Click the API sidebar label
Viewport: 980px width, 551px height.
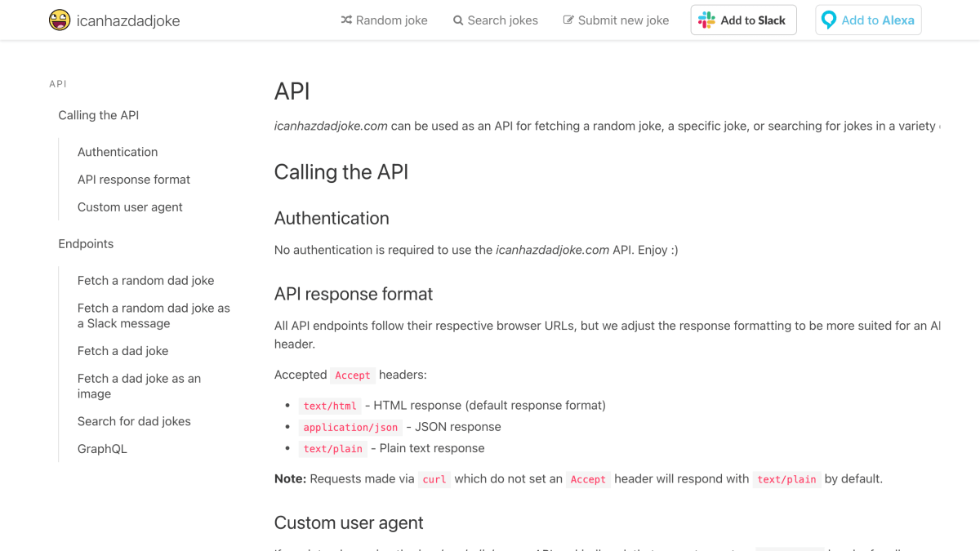point(58,84)
